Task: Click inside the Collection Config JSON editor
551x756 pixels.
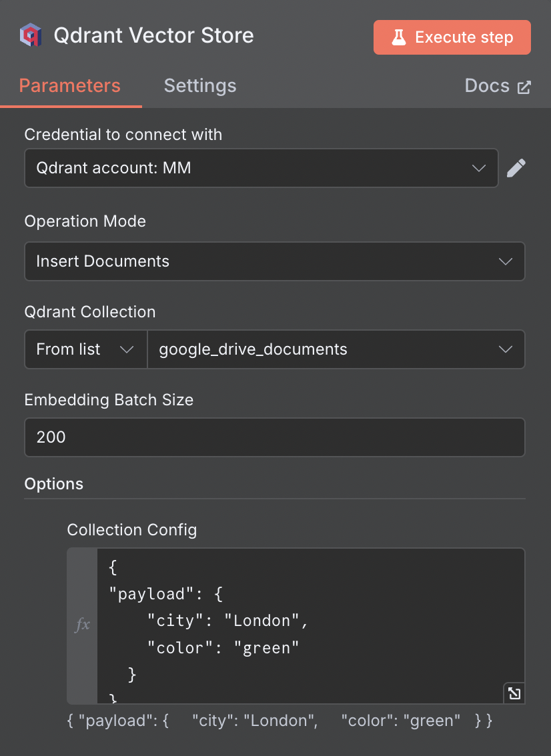Action: pos(311,626)
